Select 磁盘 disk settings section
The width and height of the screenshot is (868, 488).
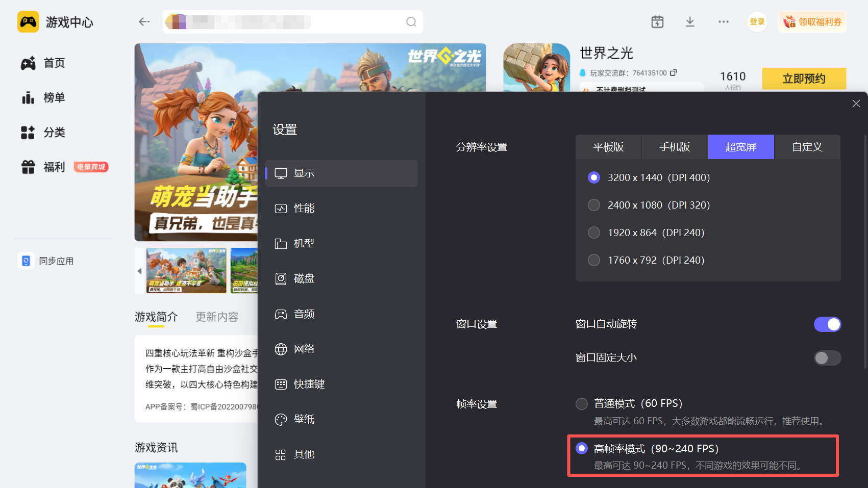tap(341, 279)
